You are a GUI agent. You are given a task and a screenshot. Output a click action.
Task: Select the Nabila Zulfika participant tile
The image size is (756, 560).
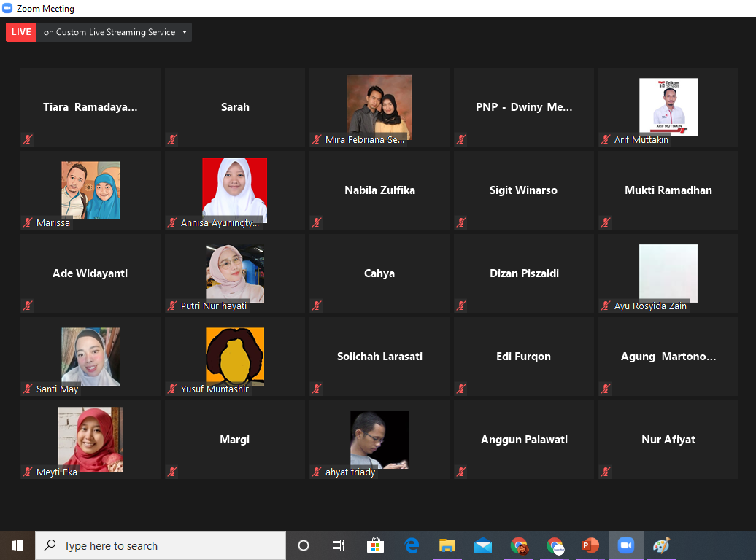(x=379, y=190)
